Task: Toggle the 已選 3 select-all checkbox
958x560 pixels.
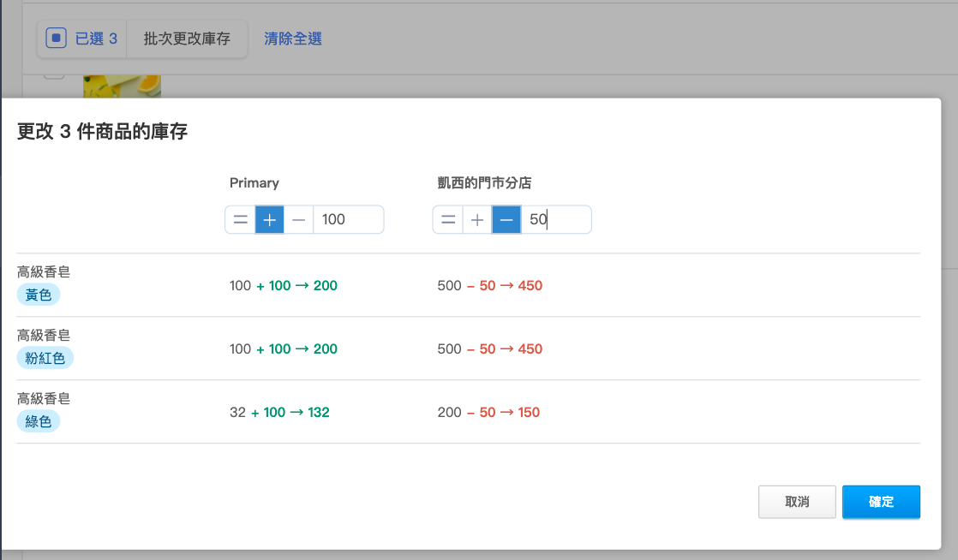Action: (x=57, y=39)
